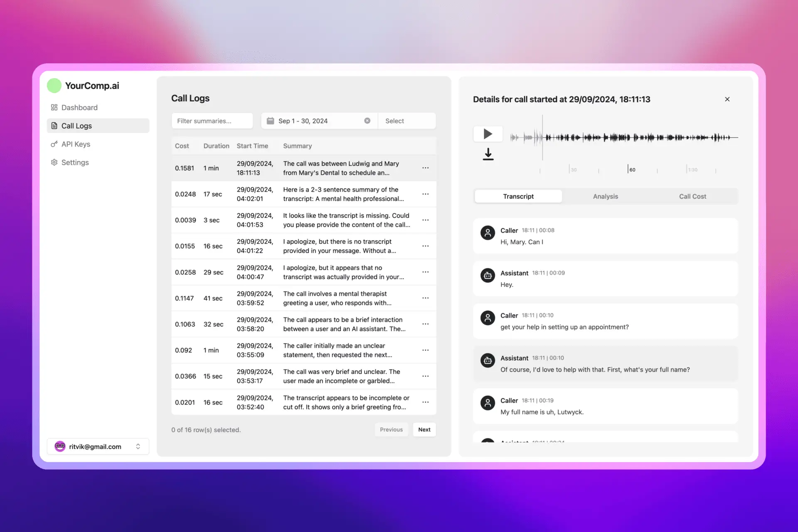
Task: Click the close button on call details panel
Action: (727, 99)
